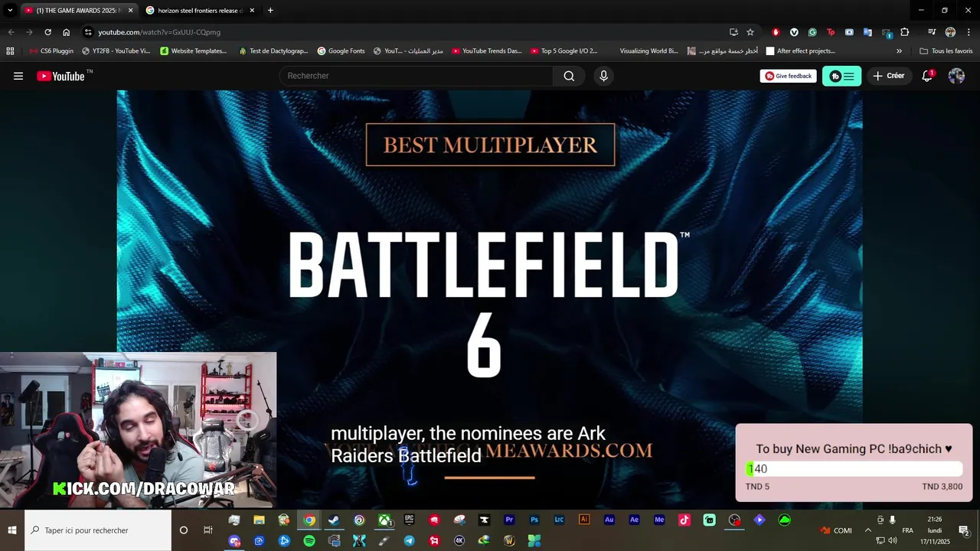Open the Google Translate extension icon
This screenshot has height=551, width=980.
coord(867,32)
